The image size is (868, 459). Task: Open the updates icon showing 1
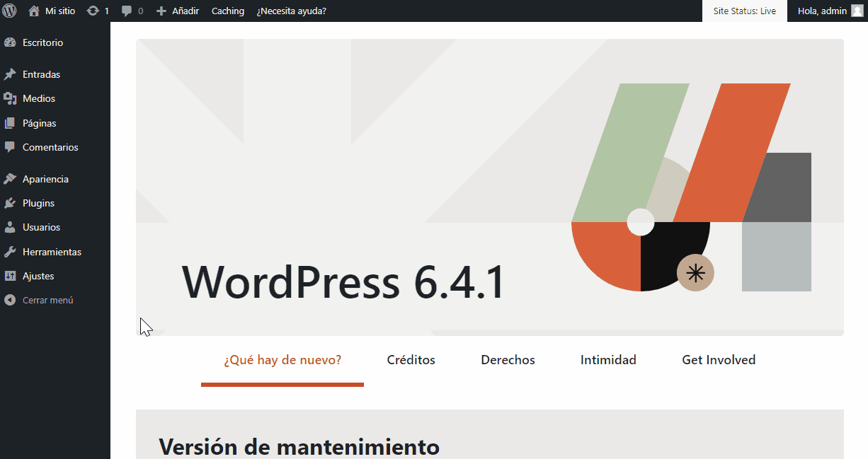coord(92,11)
